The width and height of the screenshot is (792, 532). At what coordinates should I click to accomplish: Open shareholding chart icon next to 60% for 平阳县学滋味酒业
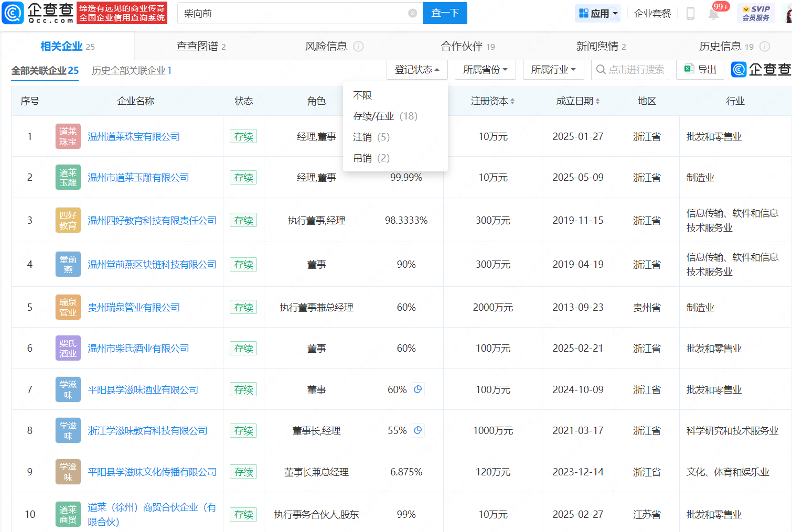pyautogui.click(x=418, y=389)
